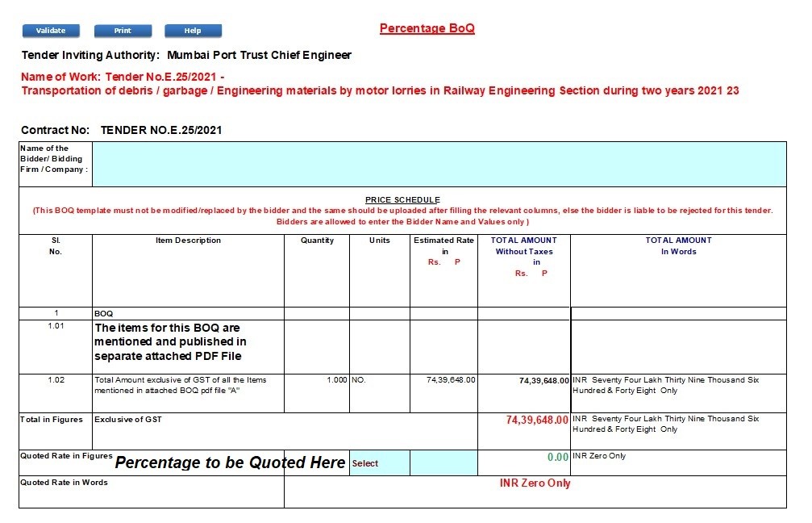Open the Help button
The height and width of the screenshot is (523, 812).
(x=193, y=31)
